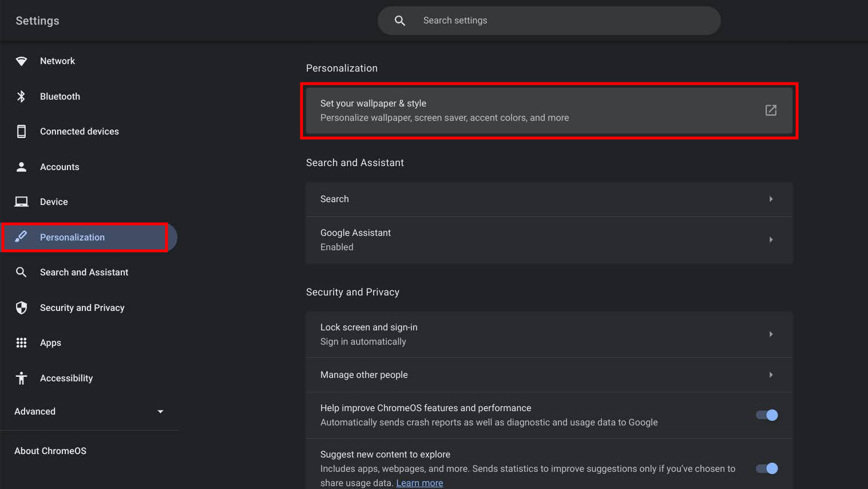Click the Connected devices phone icon
868x489 pixels.
21,132
